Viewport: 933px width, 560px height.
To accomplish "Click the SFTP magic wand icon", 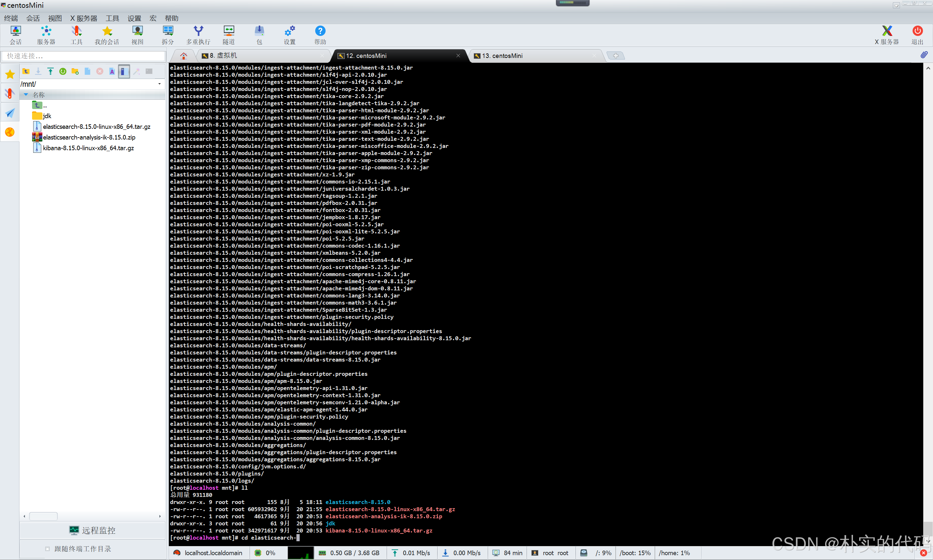I will pos(137,71).
